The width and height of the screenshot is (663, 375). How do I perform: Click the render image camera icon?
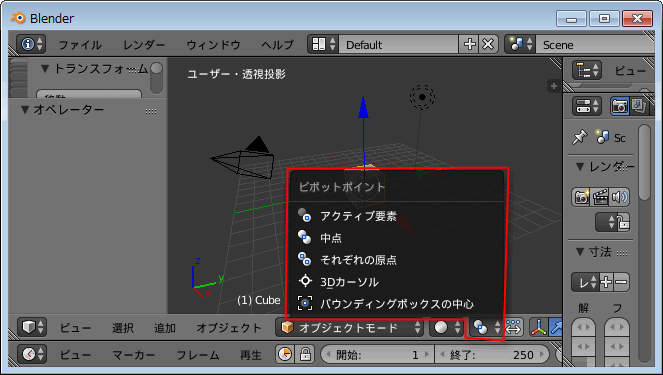click(x=581, y=197)
